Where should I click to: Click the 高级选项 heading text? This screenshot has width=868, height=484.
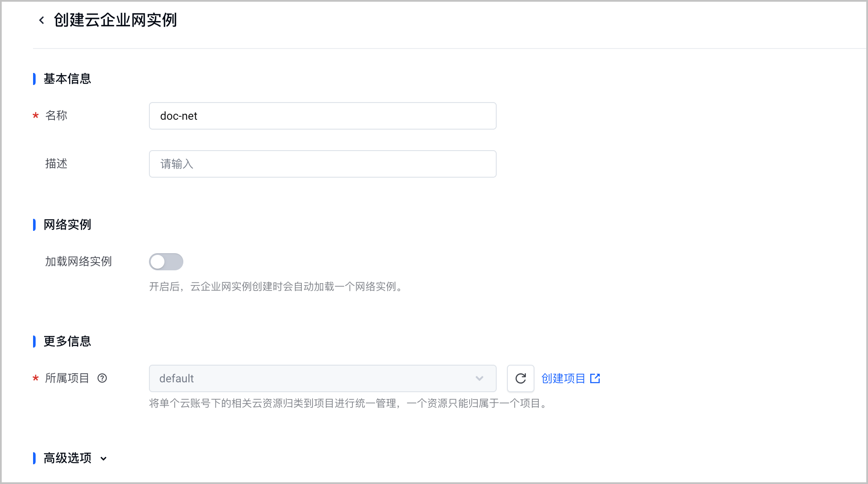tap(67, 458)
